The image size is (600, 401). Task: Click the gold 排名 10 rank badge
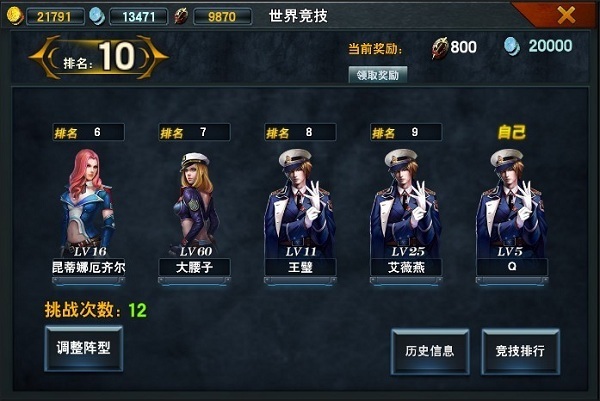click(99, 57)
